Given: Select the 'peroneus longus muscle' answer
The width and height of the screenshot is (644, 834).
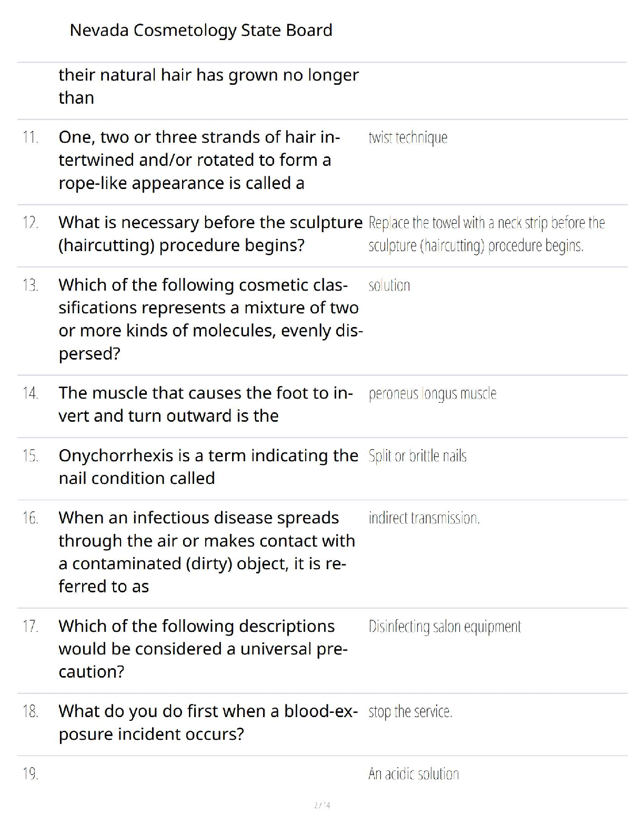Looking at the screenshot, I should coord(432,393).
